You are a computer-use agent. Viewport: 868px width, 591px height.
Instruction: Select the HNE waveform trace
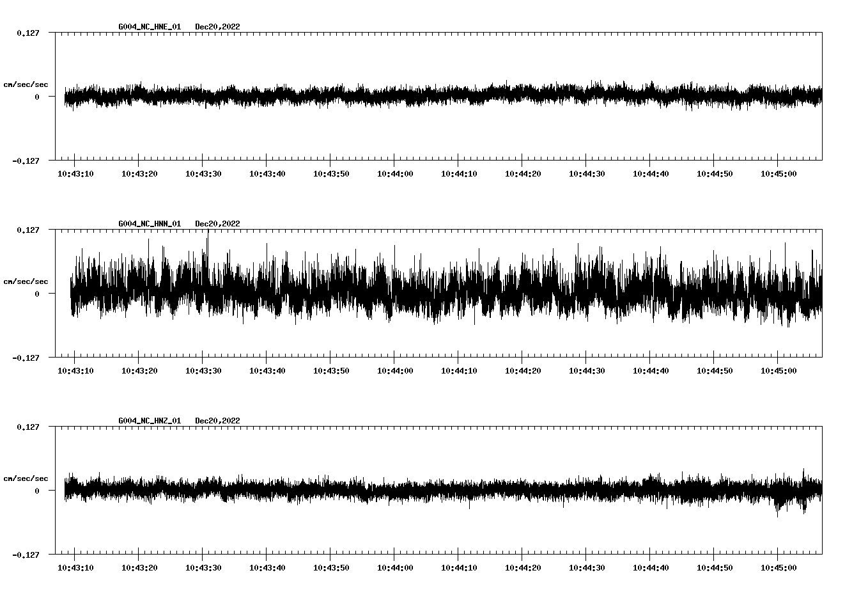384,96
